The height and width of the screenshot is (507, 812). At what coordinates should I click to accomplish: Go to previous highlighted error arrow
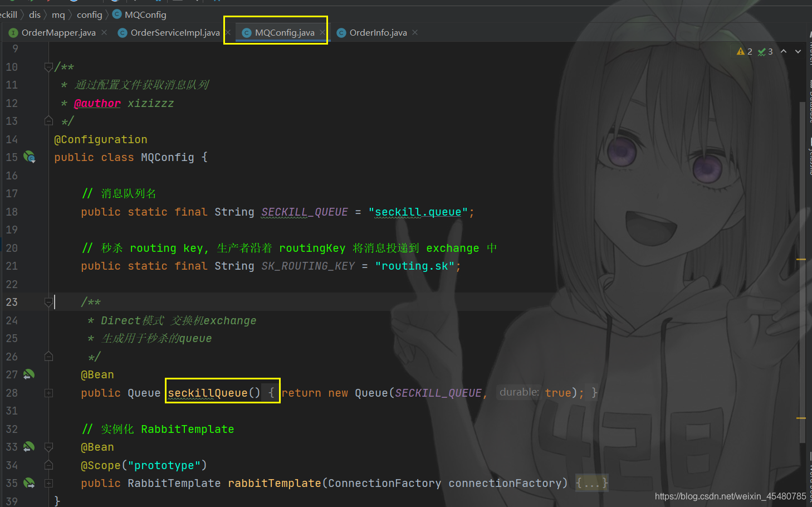(x=784, y=51)
